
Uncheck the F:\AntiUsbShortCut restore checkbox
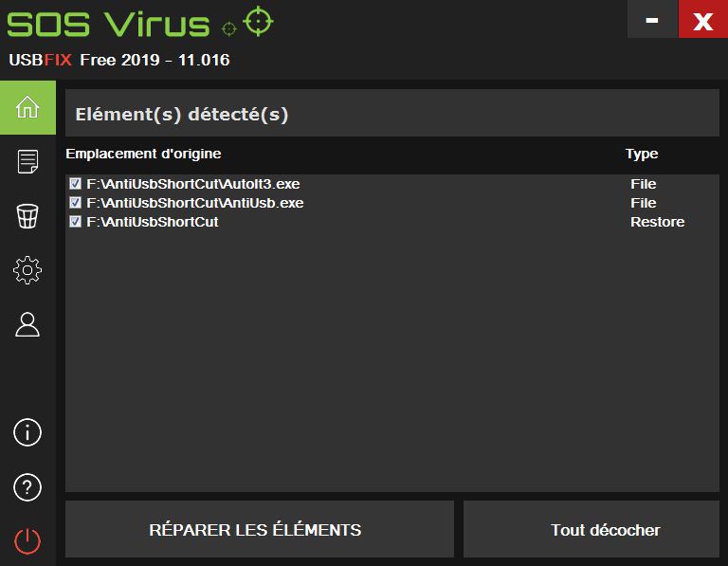(x=75, y=222)
